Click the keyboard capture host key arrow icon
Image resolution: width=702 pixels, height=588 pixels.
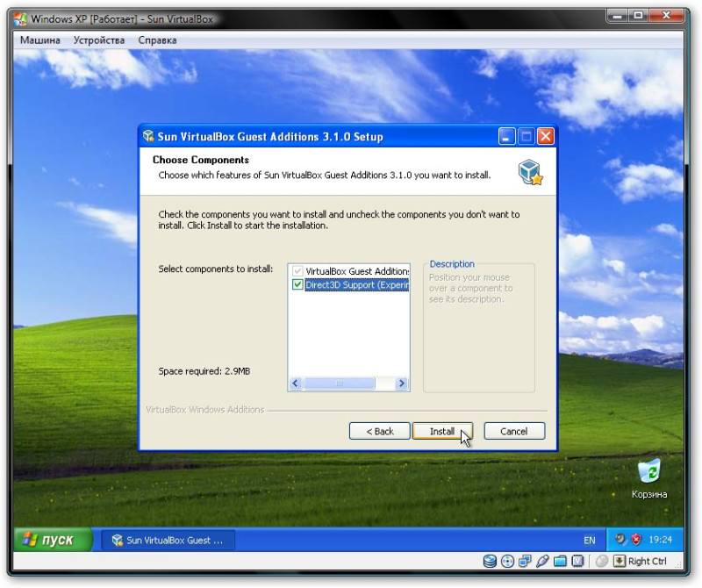click(x=620, y=561)
